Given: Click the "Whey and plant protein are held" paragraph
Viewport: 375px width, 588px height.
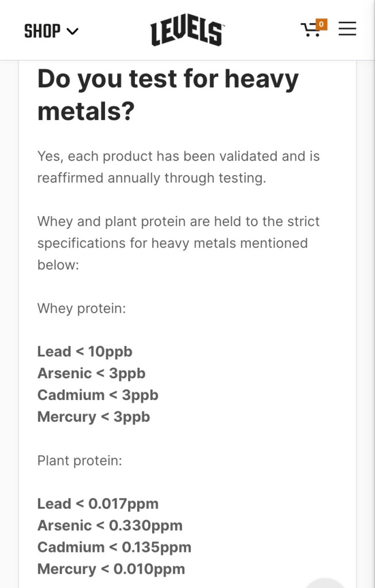Looking at the screenshot, I should coord(179,243).
